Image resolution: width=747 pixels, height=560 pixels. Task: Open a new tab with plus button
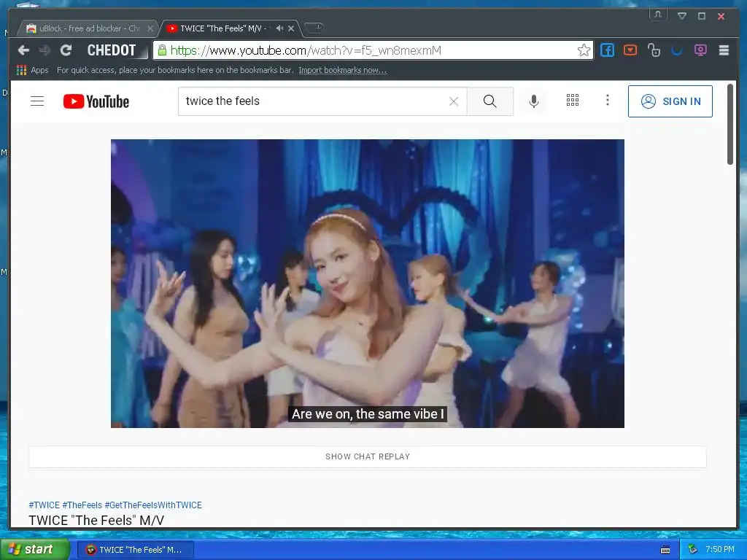pyautogui.click(x=314, y=28)
